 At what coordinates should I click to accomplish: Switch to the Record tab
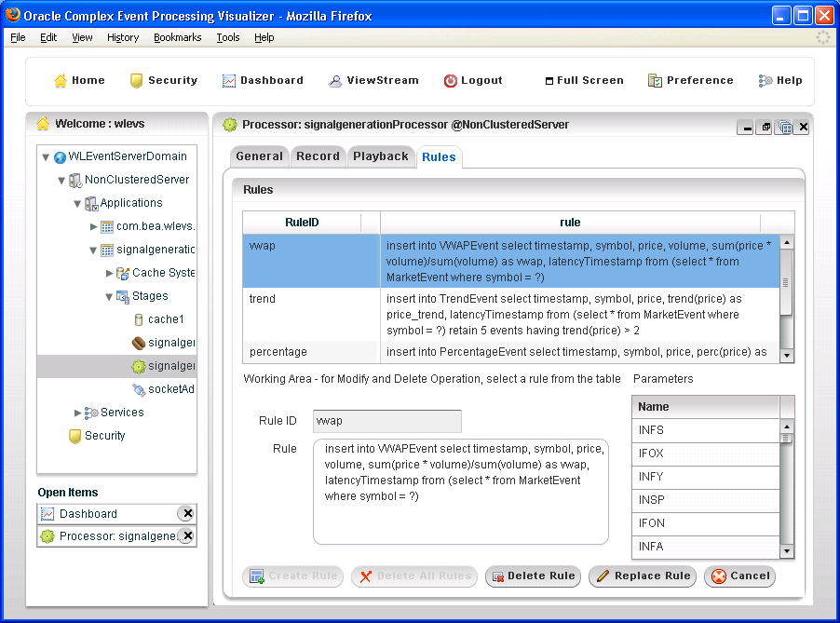pyautogui.click(x=318, y=156)
